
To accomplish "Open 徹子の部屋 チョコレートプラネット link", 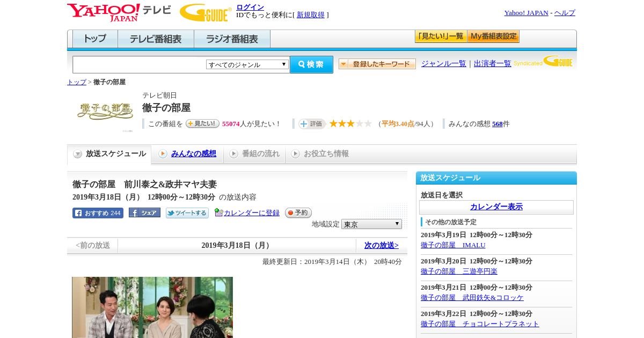I will (x=480, y=324).
